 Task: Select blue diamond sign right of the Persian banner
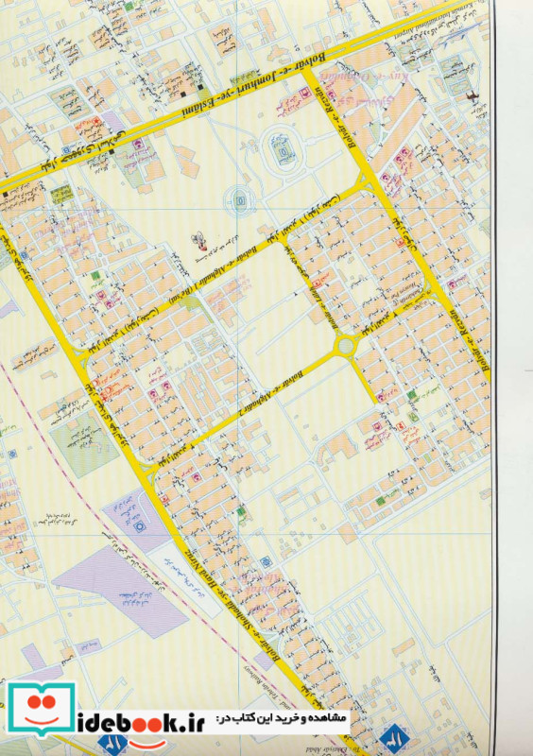coord(394,738)
